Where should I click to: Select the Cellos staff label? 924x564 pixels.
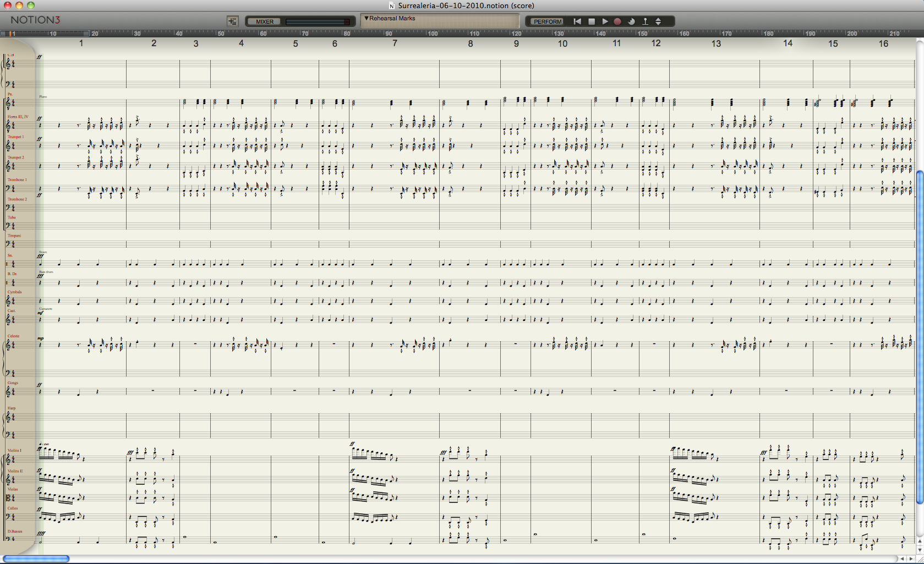click(x=13, y=508)
